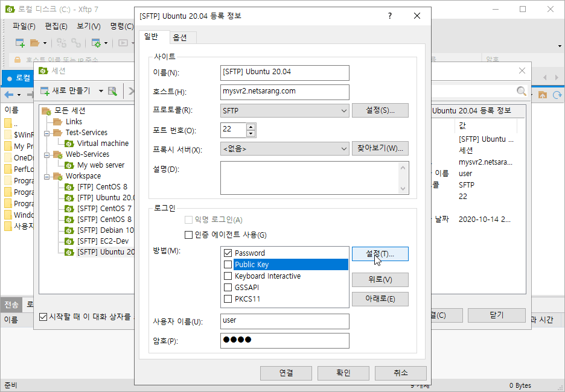Collapse the Web-Services folder

47,155
